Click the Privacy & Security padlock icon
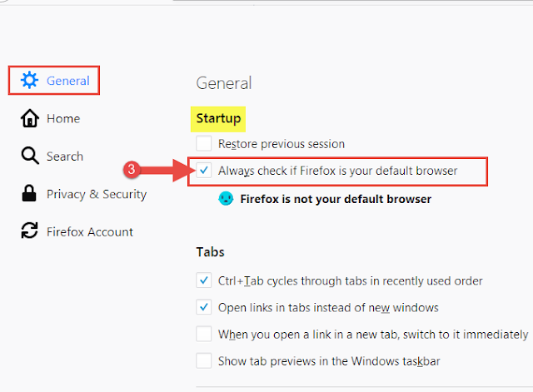 coord(29,193)
